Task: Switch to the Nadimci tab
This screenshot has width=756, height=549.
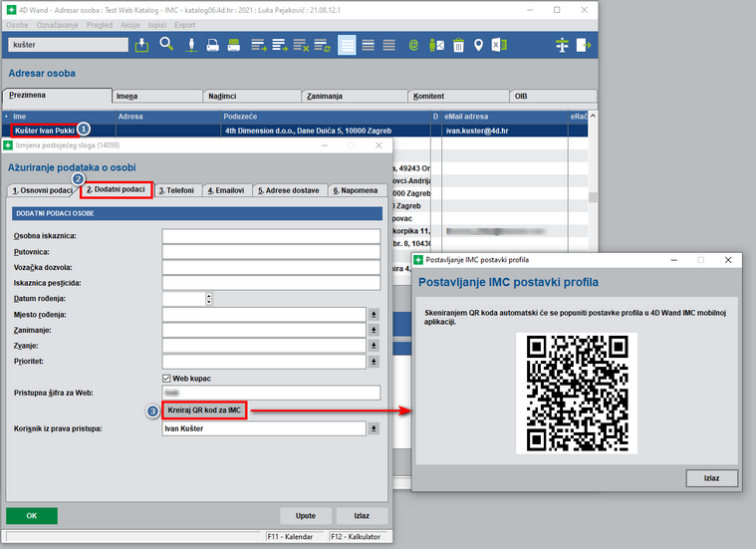Action: 252,96
